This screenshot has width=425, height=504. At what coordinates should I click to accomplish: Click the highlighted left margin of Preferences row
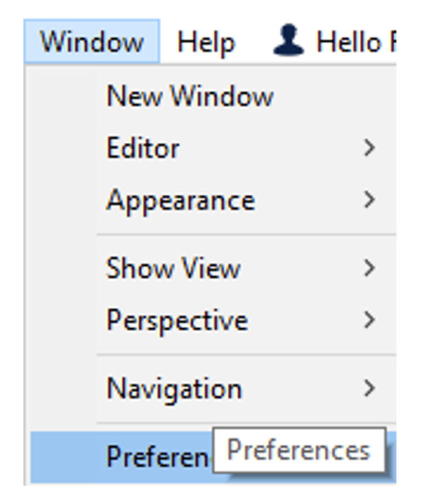tap(63, 457)
